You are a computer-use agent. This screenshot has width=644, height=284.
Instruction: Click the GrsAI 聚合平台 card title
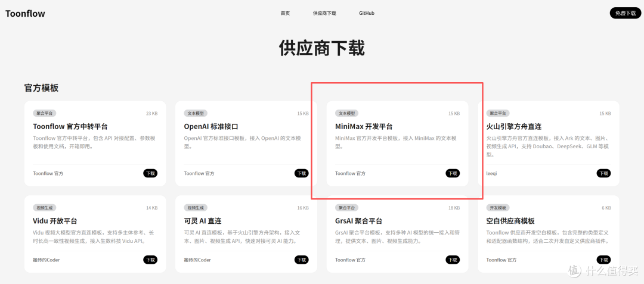click(358, 221)
